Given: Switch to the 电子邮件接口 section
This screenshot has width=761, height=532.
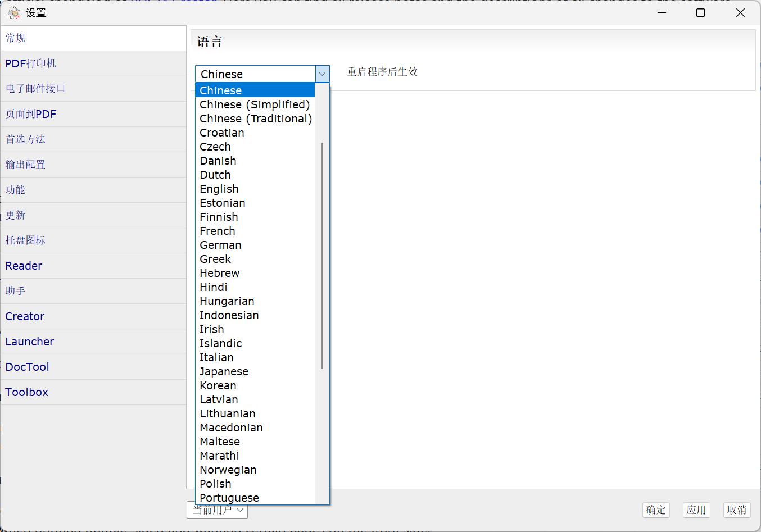Looking at the screenshot, I should tap(35, 89).
